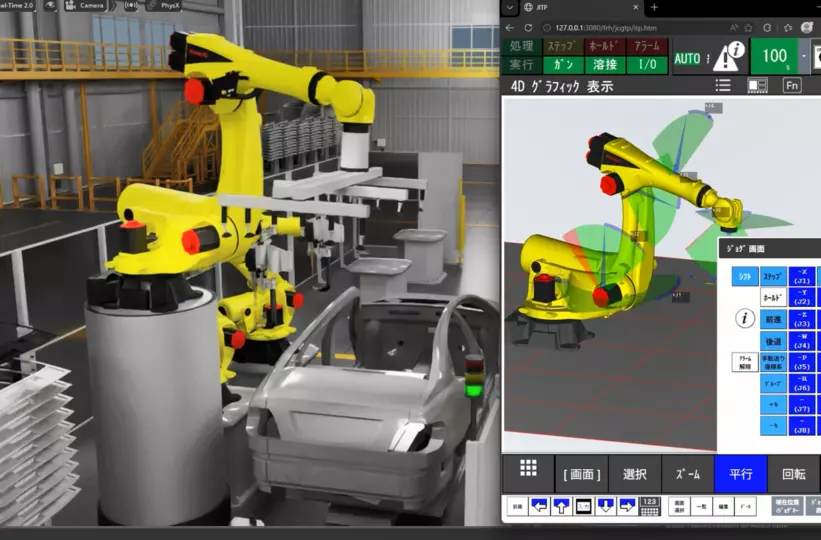Open the window layout split icon

(x=757, y=85)
